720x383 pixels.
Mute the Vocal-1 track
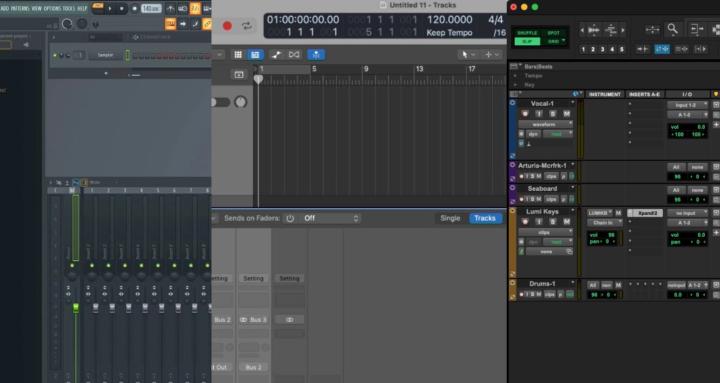(567, 114)
